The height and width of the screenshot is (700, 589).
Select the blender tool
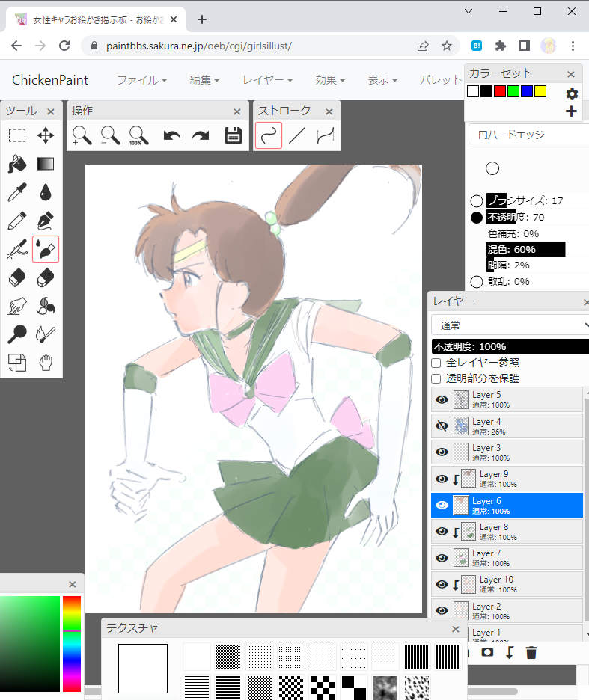[46, 307]
